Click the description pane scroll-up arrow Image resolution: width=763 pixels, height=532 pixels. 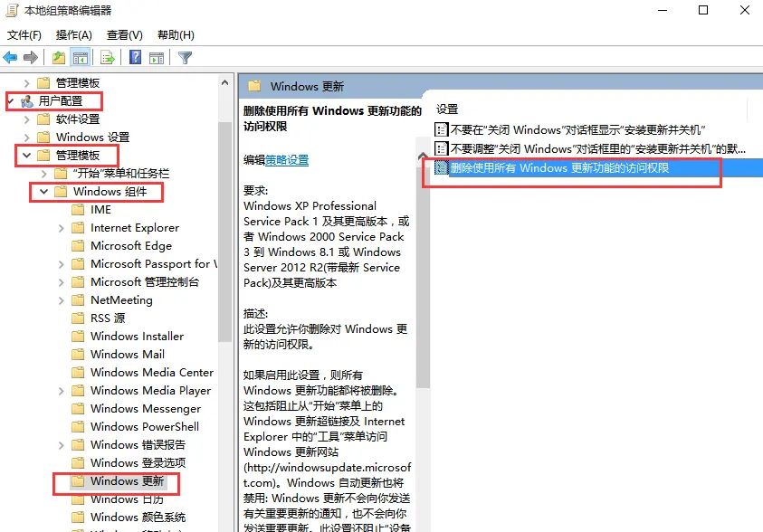coord(423,156)
